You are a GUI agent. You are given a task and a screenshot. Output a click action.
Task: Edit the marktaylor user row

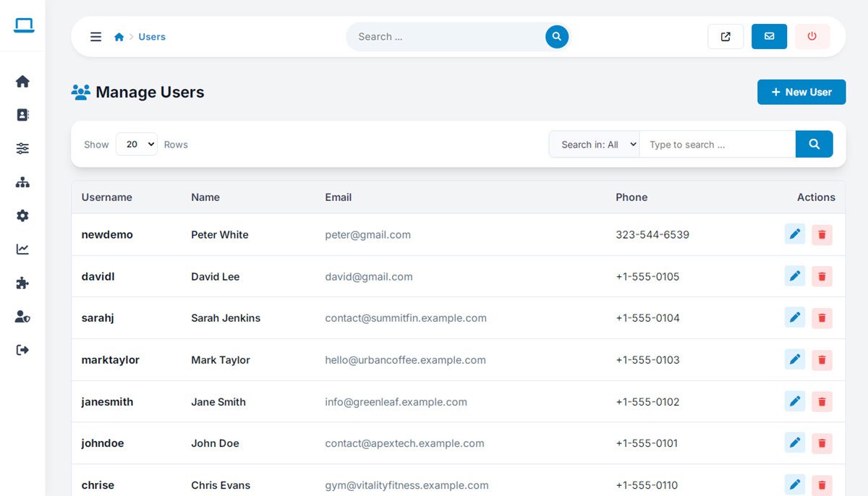pyautogui.click(x=795, y=359)
